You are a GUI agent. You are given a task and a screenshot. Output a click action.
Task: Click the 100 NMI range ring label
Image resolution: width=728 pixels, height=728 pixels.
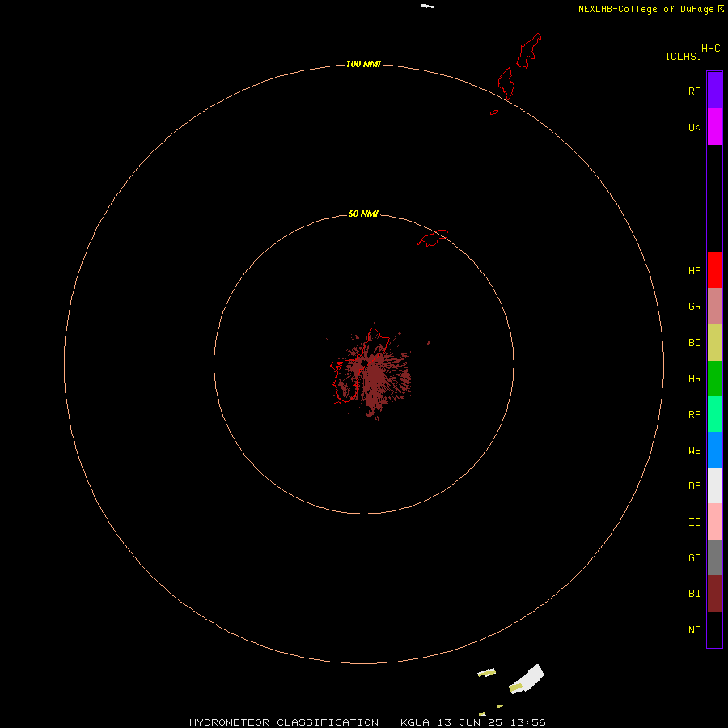pos(363,64)
